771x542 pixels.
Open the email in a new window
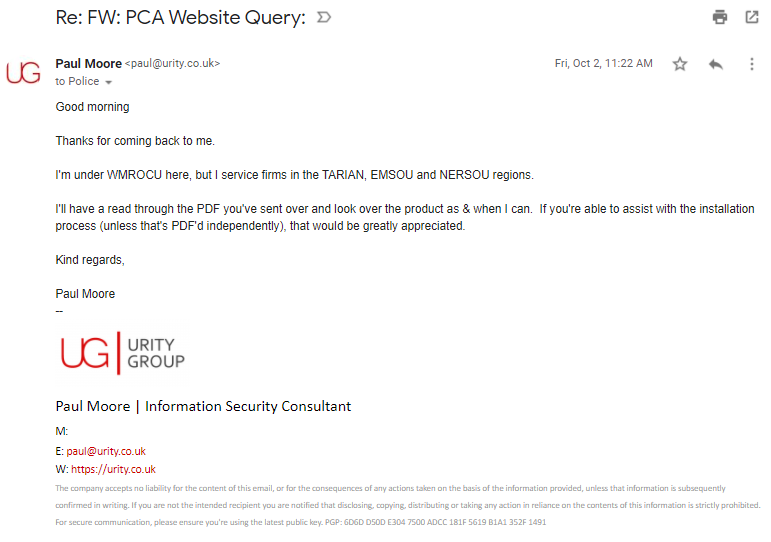(751, 17)
